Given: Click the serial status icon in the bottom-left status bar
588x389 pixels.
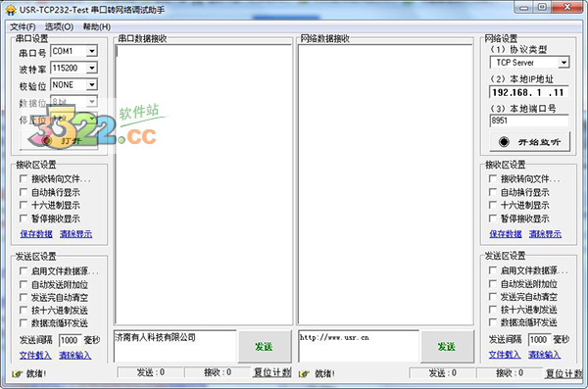Looking at the screenshot, I should click(17, 373).
